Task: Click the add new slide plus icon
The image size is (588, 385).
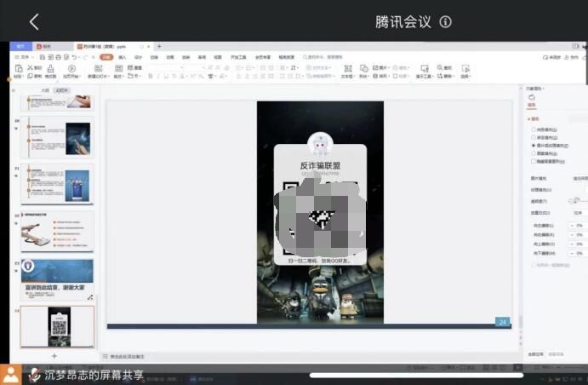Action: (54, 355)
